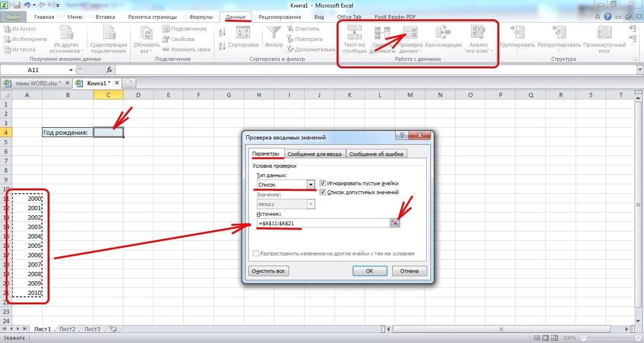The height and width of the screenshot is (343, 644).
Task: Switch to Сообщение для ввода tab
Action: [x=314, y=154]
